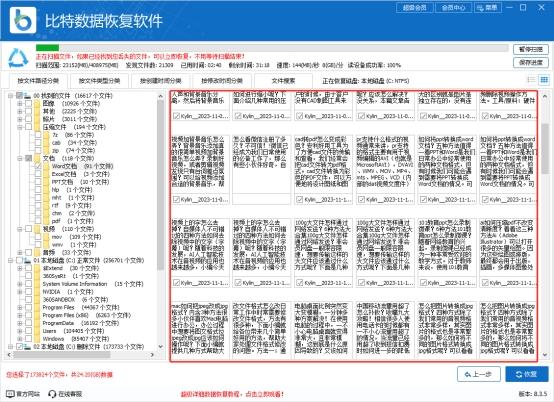Screen dimensions: 554x402
Task: Switch to list view icon
Action: pyautogui.click(x=531, y=80)
